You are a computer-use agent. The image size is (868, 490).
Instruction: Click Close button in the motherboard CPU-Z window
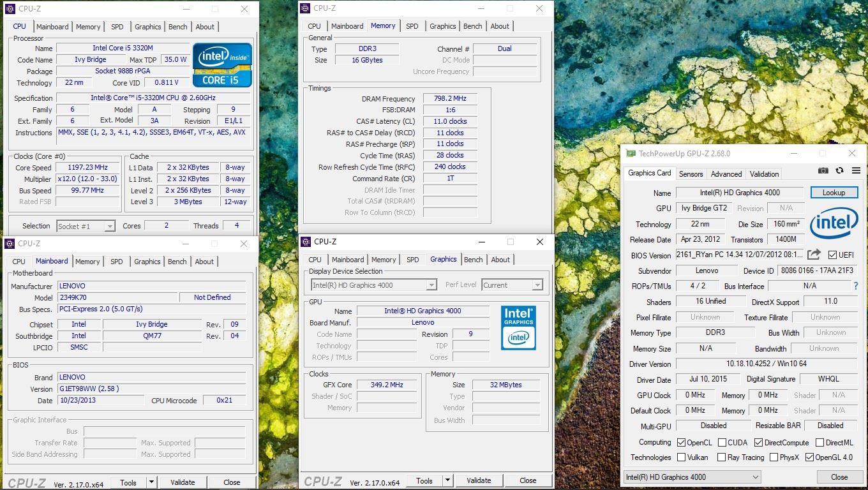[x=232, y=482]
